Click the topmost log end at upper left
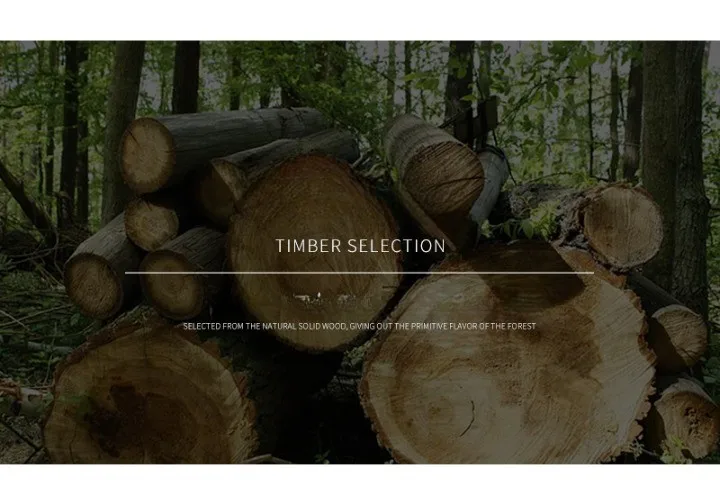This screenshot has width=720, height=494. (147, 155)
